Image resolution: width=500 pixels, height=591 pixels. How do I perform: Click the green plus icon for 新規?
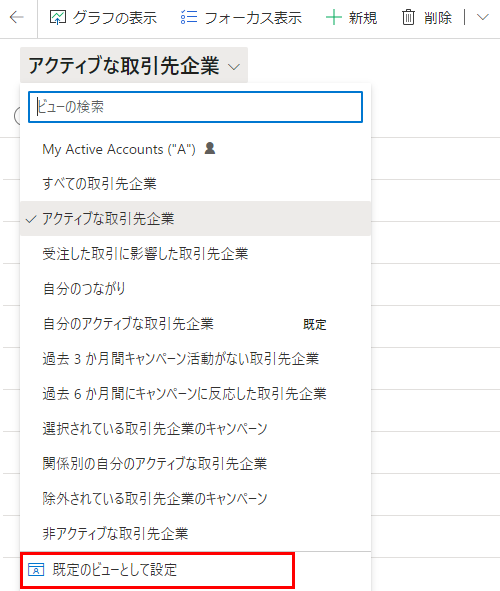(333, 17)
